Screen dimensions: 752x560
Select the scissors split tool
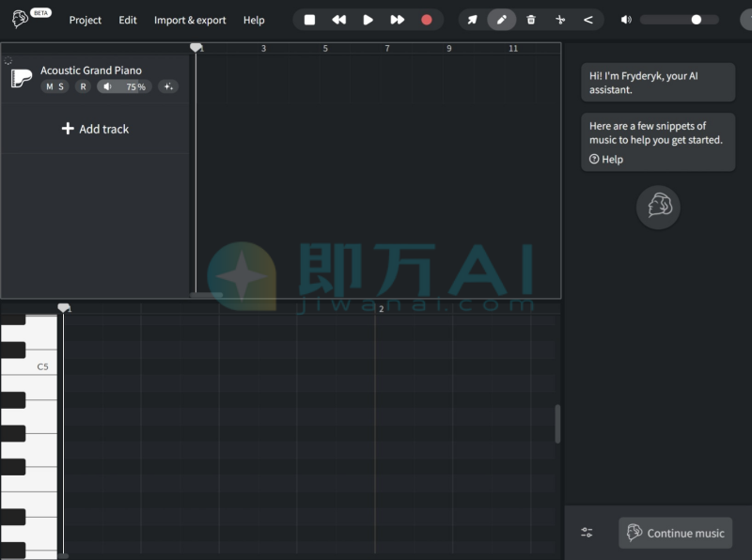(560, 20)
